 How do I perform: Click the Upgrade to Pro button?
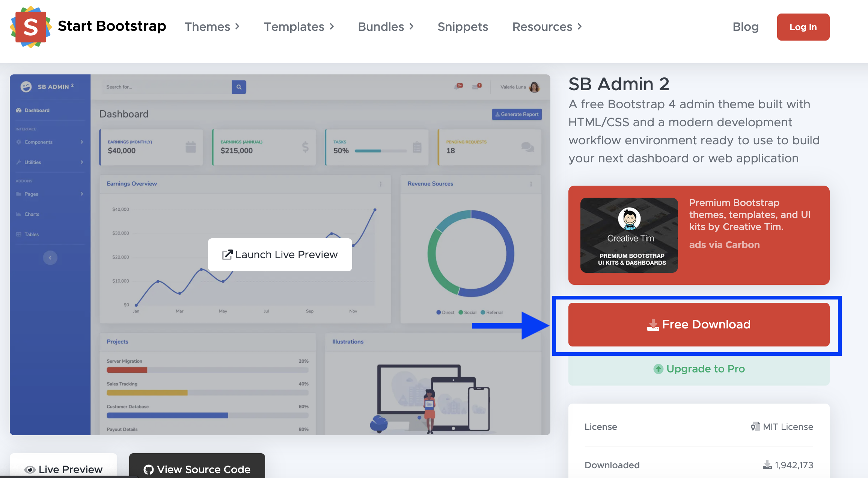(699, 369)
